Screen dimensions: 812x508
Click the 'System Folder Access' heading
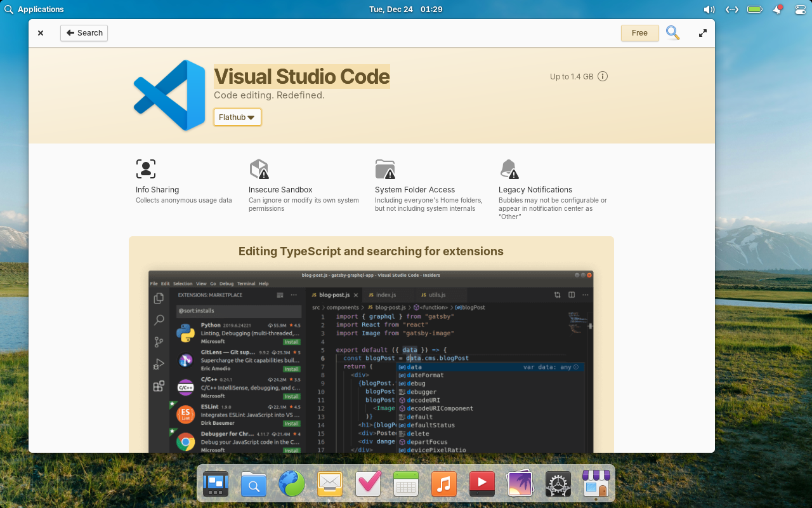pos(415,190)
